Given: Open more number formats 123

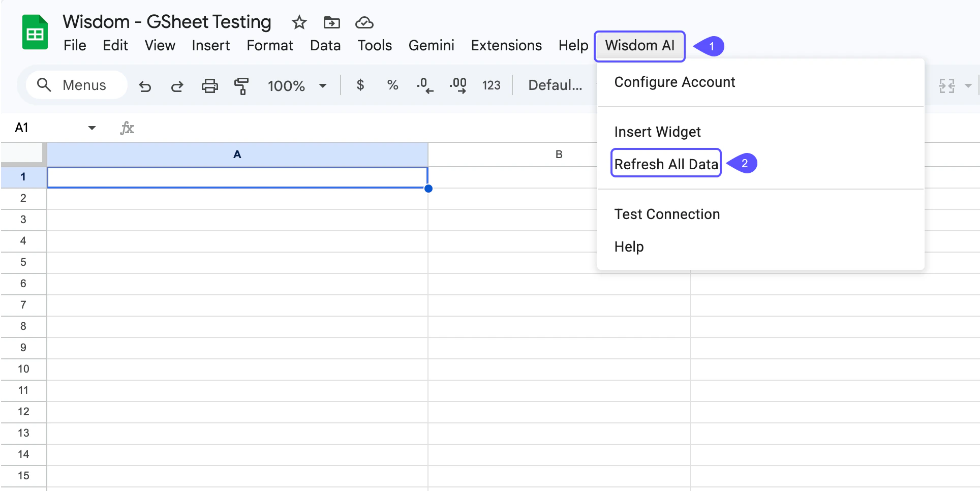Looking at the screenshot, I should pyautogui.click(x=491, y=85).
